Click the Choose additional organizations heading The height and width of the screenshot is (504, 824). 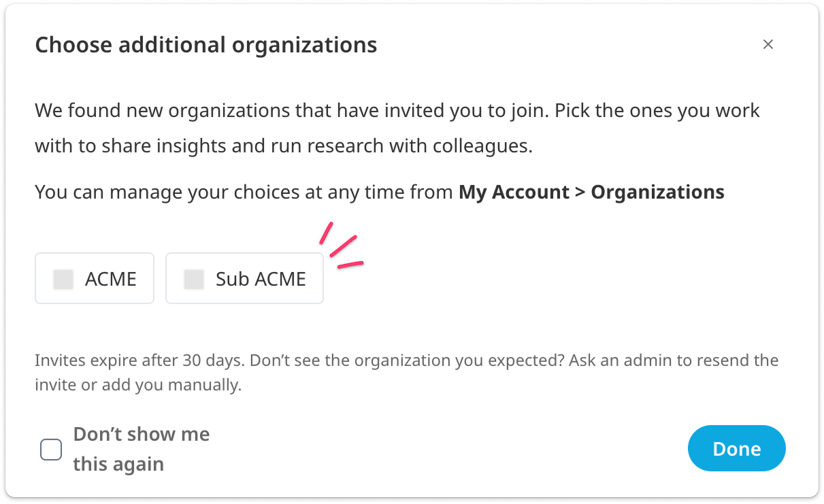206,45
